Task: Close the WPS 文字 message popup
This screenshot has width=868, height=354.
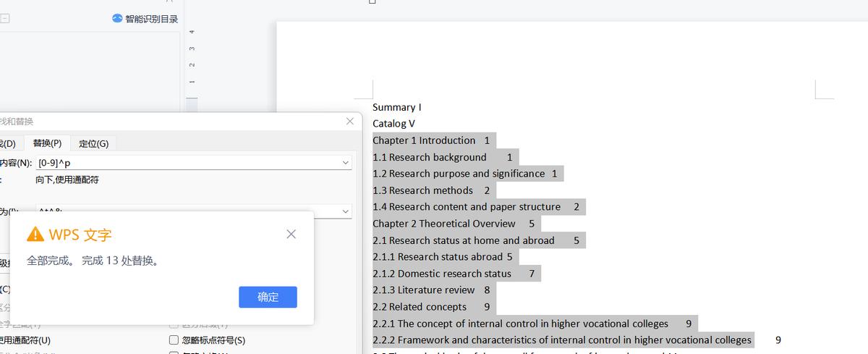Action: [x=291, y=234]
